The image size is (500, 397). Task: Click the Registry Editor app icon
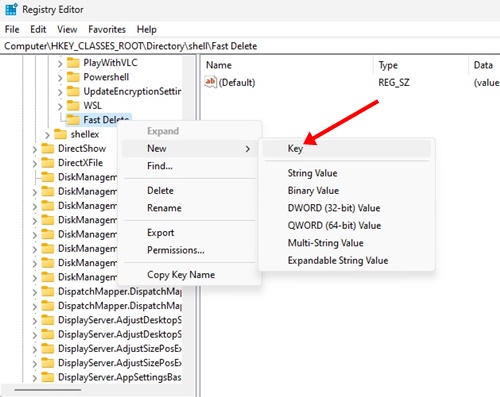(x=11, y=9)
